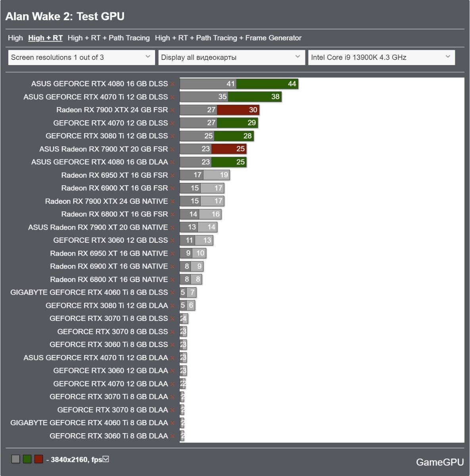Remove GEFORCE RTX 3070 8 GB DLAA row
The image size is (470, 476).
pos(173,410)
